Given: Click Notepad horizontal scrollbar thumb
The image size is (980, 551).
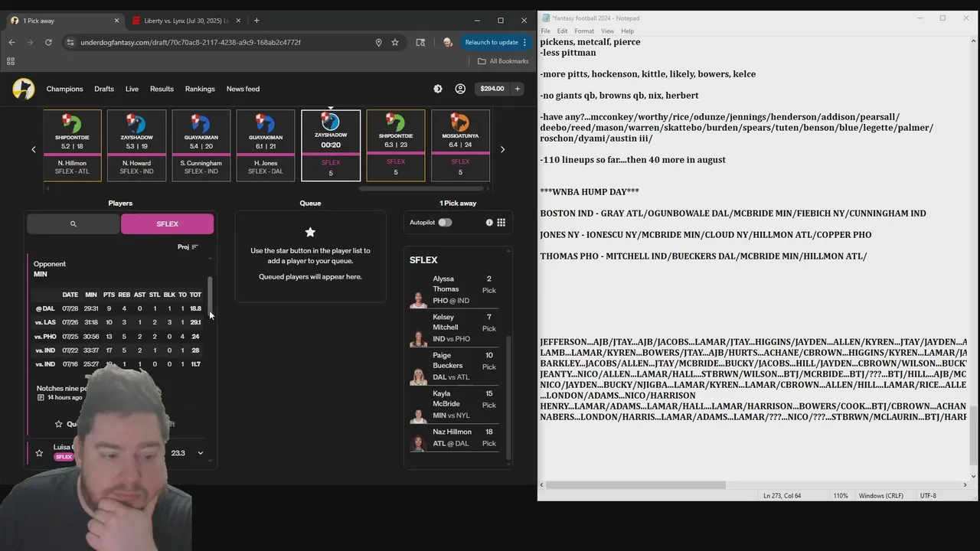Looking at the screenshot, I should tap(635, 484).
